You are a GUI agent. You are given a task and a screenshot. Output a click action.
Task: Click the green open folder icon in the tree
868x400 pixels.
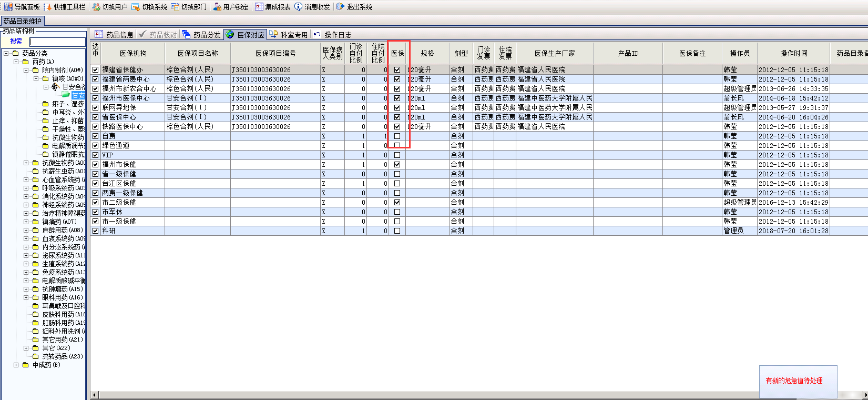[x=66, y=95]
